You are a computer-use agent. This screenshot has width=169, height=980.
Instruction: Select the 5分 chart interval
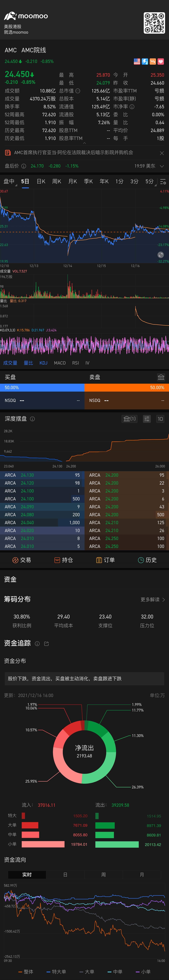(150, 181)
